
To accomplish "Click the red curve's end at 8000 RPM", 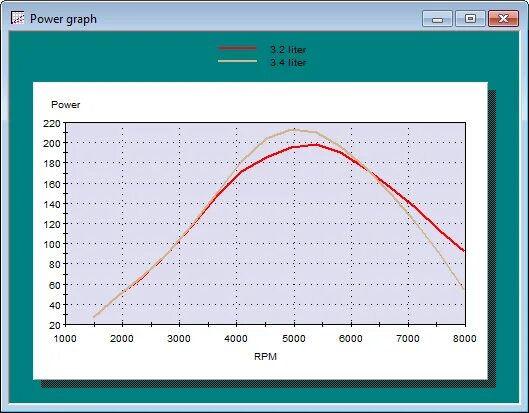I will (464, 250).
